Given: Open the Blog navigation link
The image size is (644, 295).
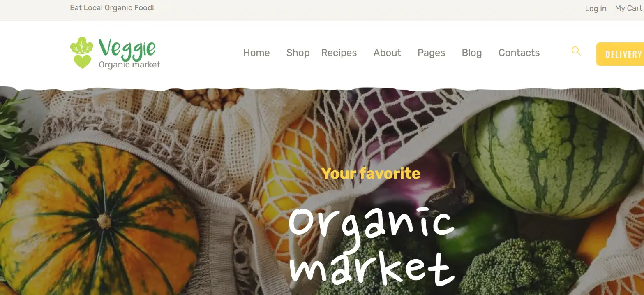Looking at the screenshot, I should pos(472,53).
